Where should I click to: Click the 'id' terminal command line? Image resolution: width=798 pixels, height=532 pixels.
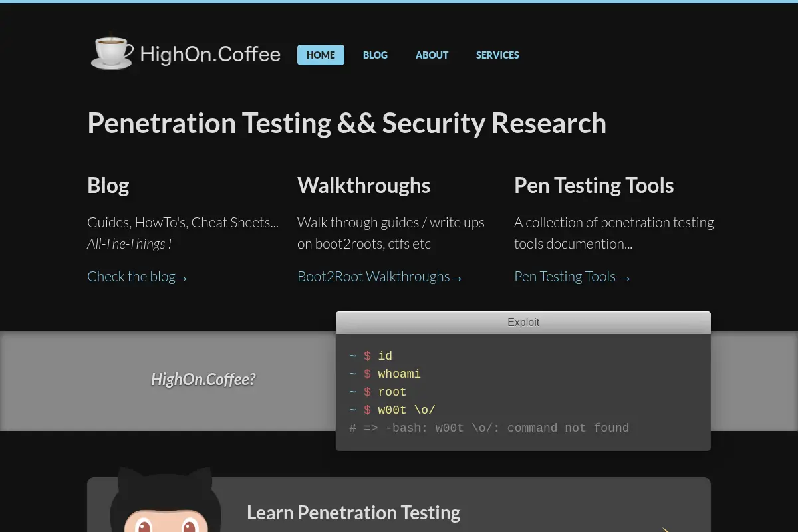coord(370,356)
